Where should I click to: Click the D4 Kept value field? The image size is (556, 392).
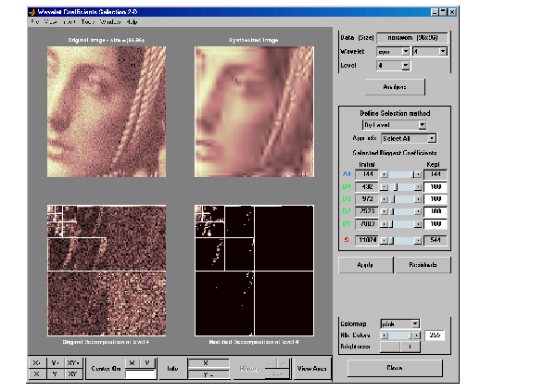click(436, 187)
